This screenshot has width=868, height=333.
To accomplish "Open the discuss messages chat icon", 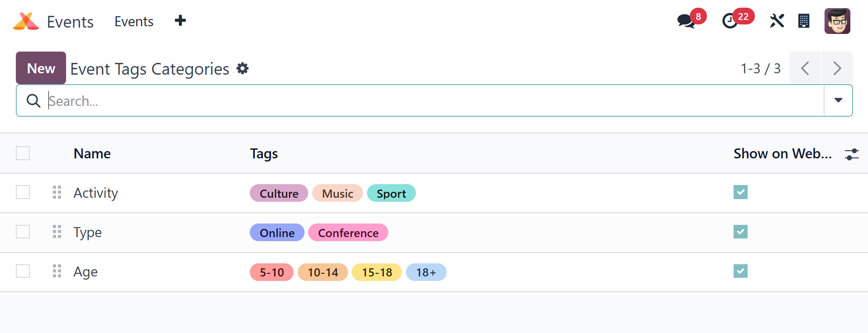I will (x=686, y=21).
